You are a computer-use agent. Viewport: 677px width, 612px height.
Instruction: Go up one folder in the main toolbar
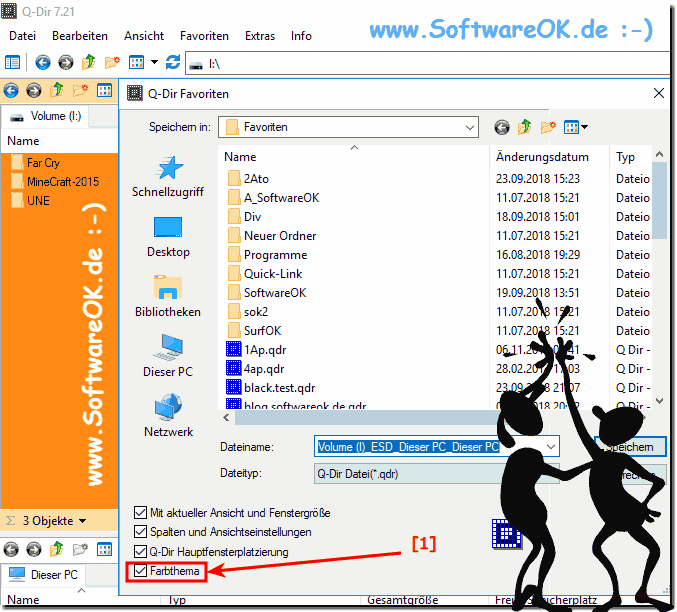(x=89, y=63)
